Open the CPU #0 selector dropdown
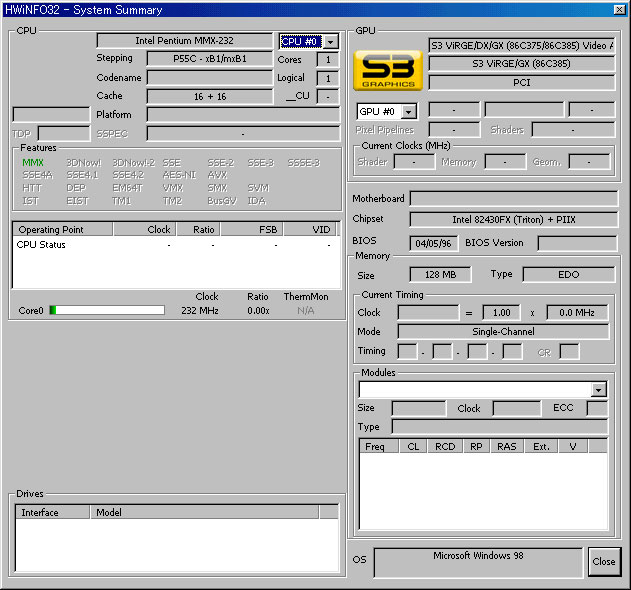Image resolution: width=631 pixels, height=590 pixels. point(330,41)
